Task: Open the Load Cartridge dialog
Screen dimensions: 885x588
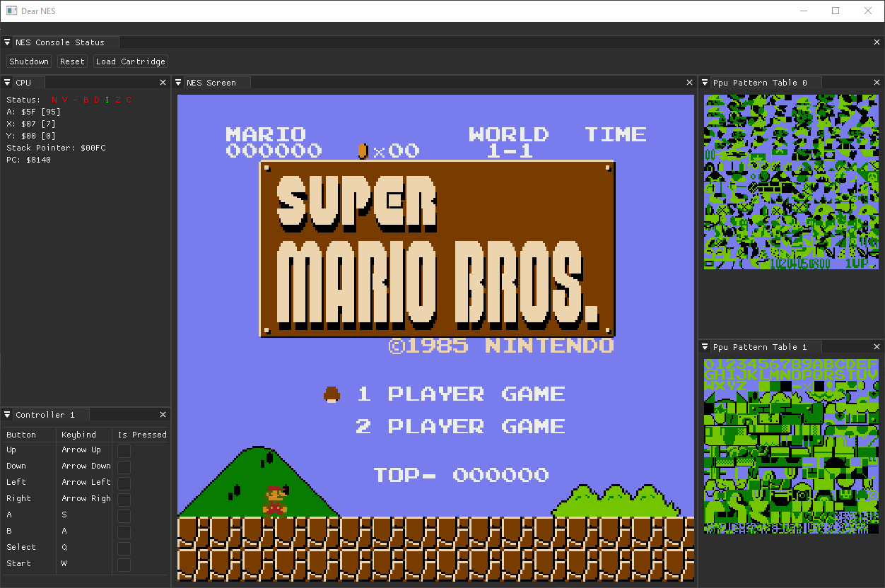Action: 130,61
